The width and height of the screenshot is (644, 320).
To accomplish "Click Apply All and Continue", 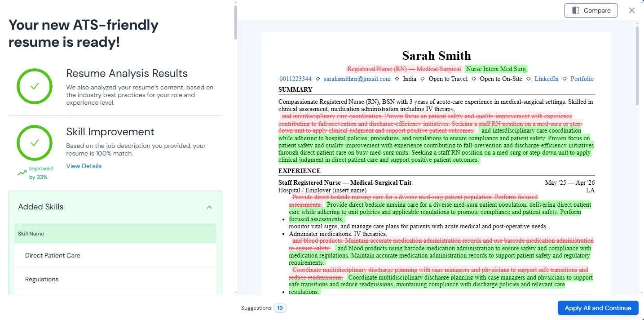I will tap(598, 308).
